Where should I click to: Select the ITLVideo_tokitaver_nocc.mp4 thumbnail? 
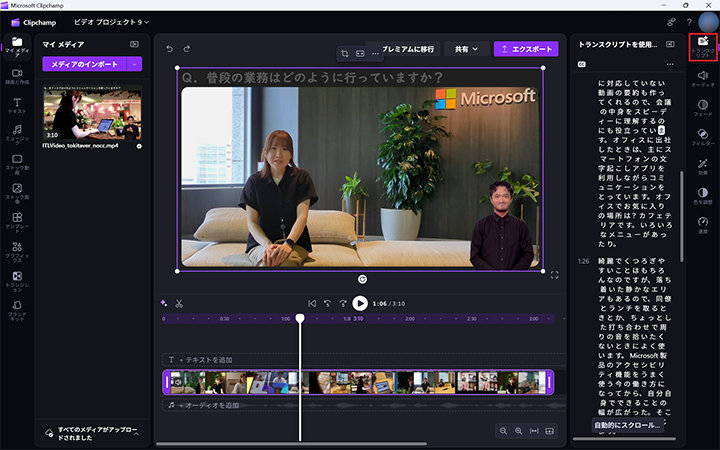[93, 113]
